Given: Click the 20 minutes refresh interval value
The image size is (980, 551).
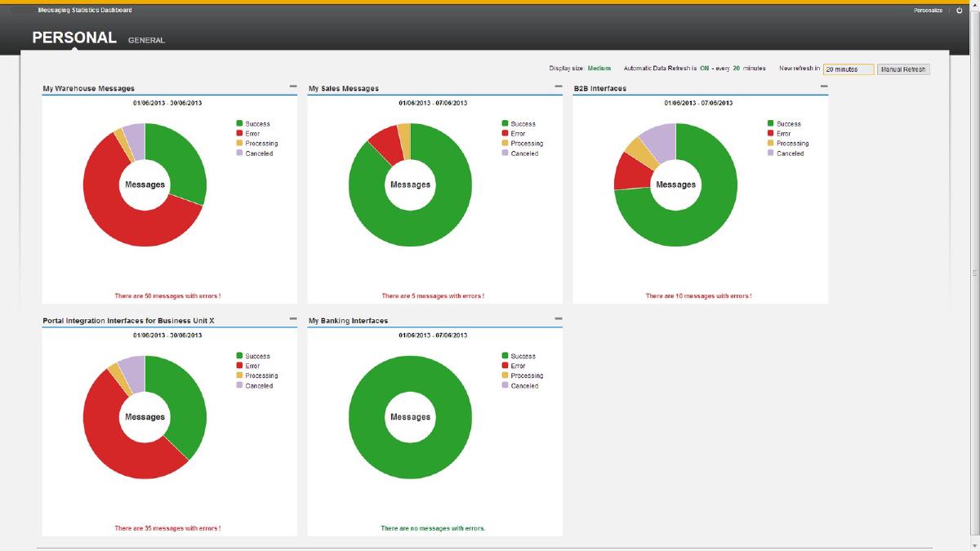Looking at the screenshot, I should [736, 69].
